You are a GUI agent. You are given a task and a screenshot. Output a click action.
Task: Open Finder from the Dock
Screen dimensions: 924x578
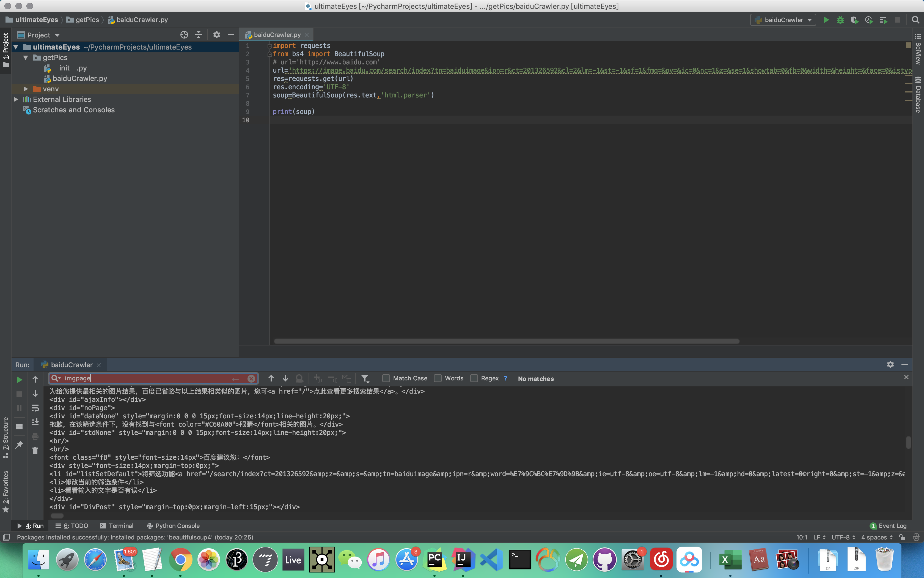(x=38, y=560)
